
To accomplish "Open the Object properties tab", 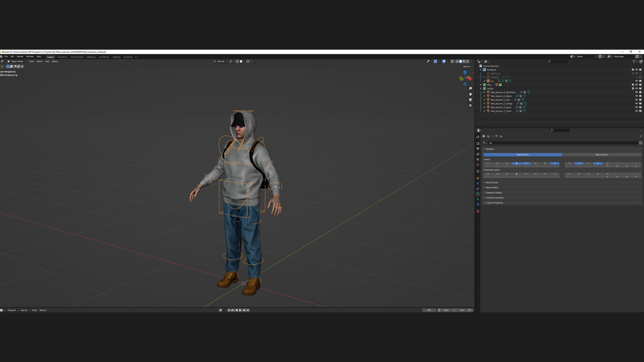I will (478, 178).
